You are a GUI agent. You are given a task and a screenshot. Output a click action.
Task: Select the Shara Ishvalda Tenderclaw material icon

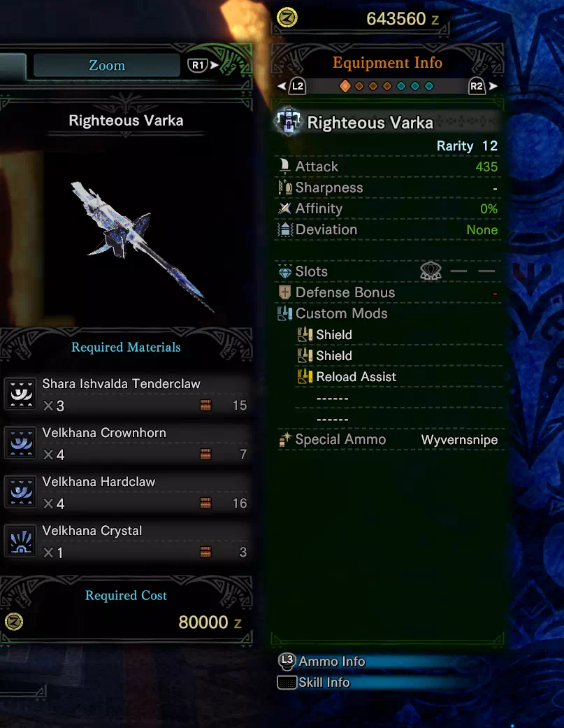click(20, 394)
